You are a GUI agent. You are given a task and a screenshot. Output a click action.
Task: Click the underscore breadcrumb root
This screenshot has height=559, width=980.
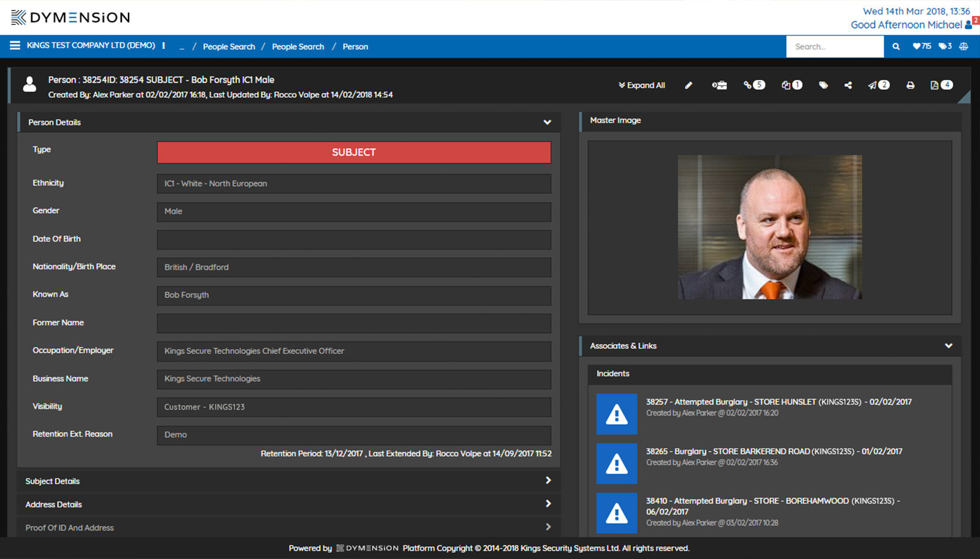tap(182, 47)
